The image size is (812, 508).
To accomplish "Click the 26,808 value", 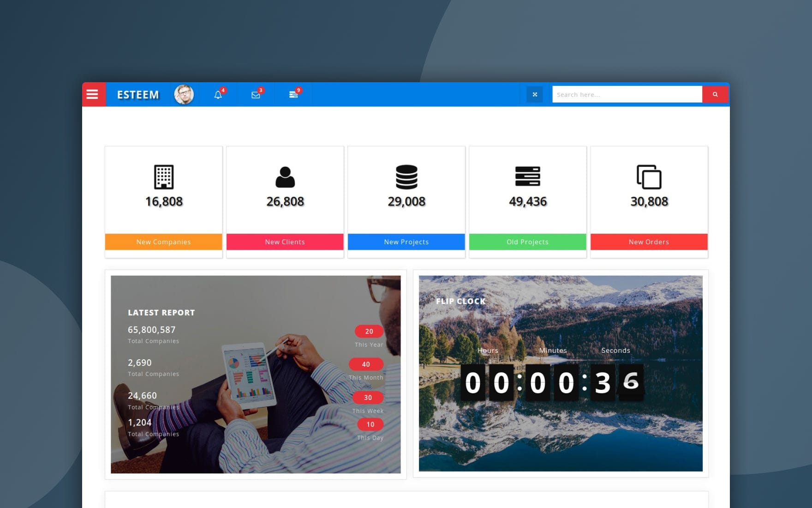I will click(285, 201).
